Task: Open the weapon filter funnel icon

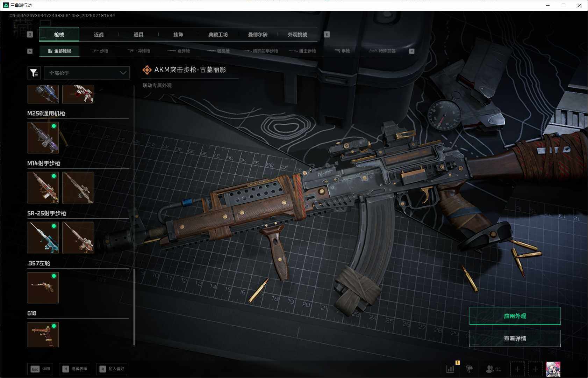Action: pyautogui.click(x=34, y=73)
